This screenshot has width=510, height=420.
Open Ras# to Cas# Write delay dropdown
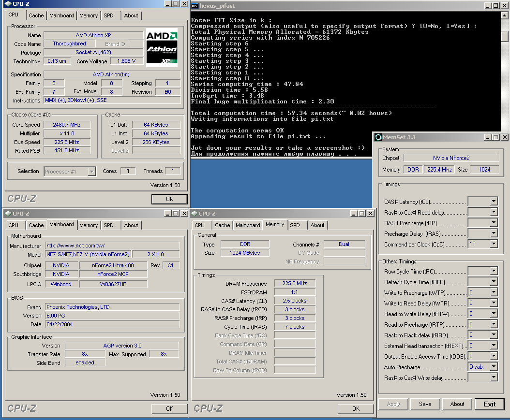[x=494, y=377]
